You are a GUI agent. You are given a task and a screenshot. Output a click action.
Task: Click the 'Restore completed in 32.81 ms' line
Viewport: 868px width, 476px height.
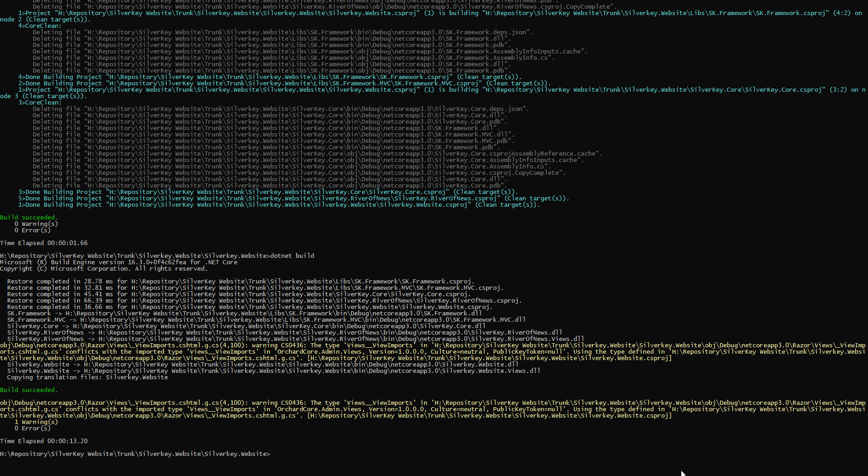pyautogui.click(x=256, y=288)
